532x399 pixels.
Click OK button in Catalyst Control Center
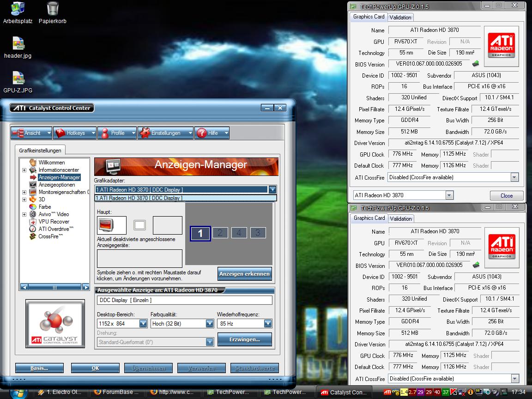[95, 368]
